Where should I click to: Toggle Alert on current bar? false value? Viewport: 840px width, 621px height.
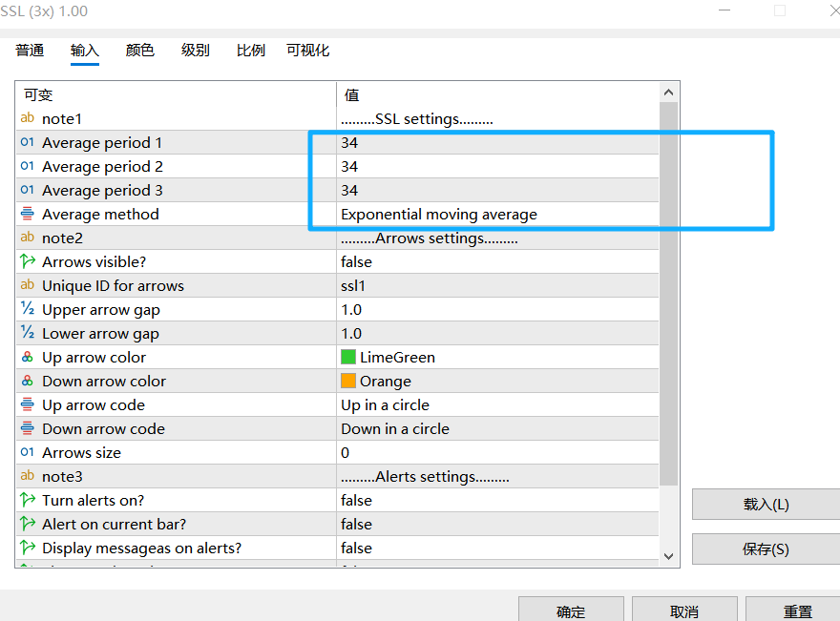pos(497,524)
